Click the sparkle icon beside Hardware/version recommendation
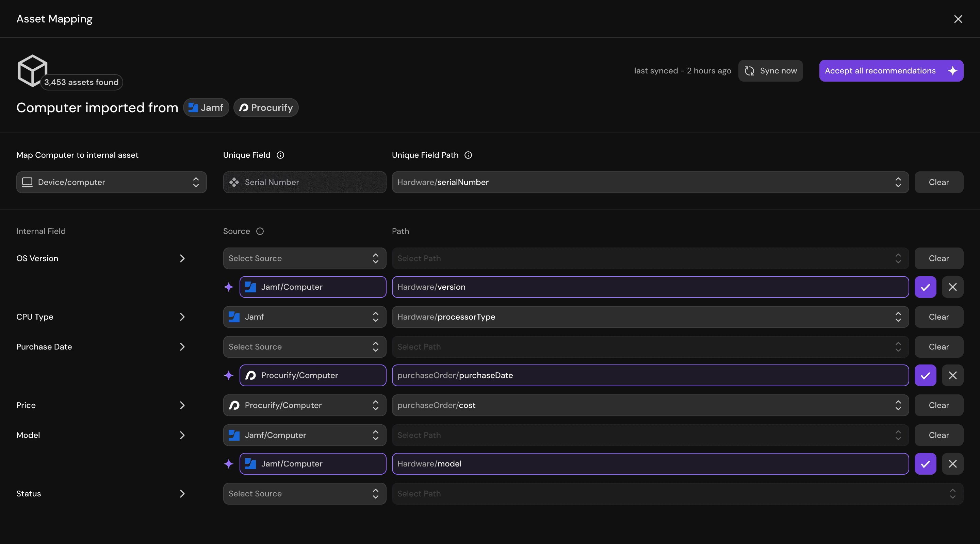The width and height of the screenshot is (980, 544). tap(229, 287)
